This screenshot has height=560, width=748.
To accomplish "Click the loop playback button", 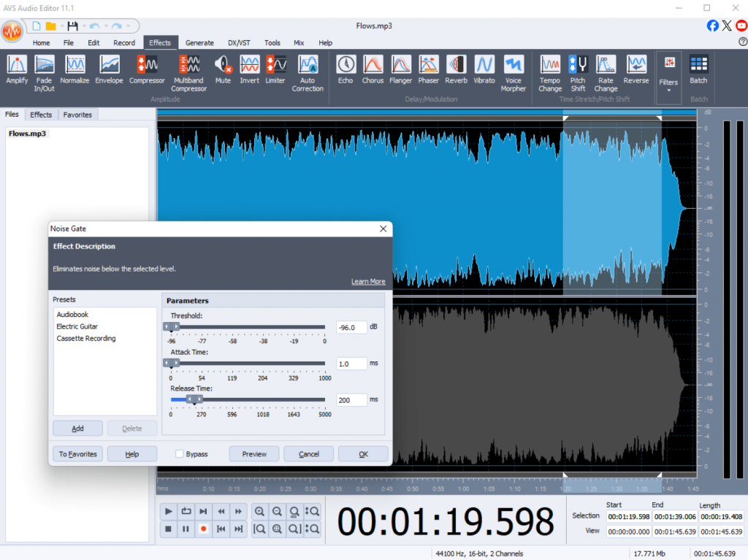I will coord(186,511).
